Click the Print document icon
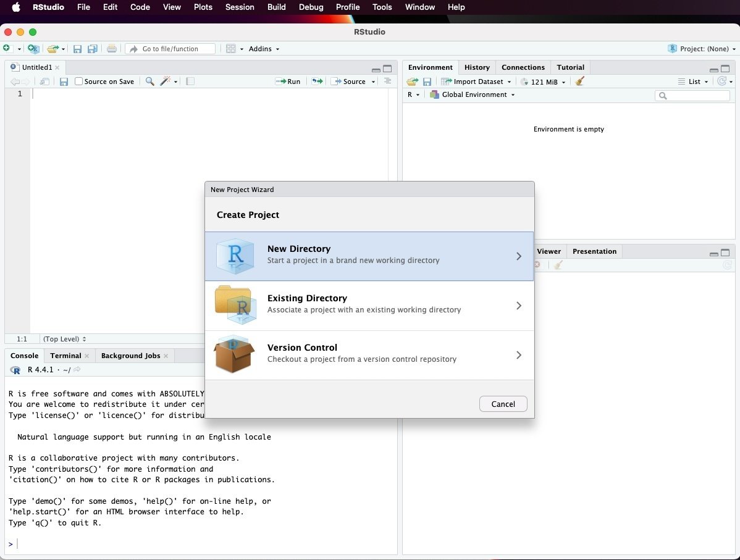Viewport: 740px width, 560px height. click(111, 49)
